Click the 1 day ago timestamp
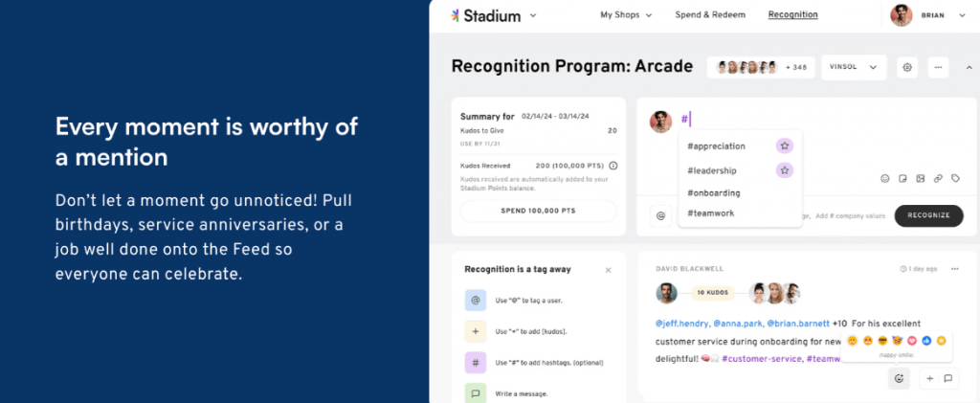Viewport: 980px width, 403px height. coord(918,269)
